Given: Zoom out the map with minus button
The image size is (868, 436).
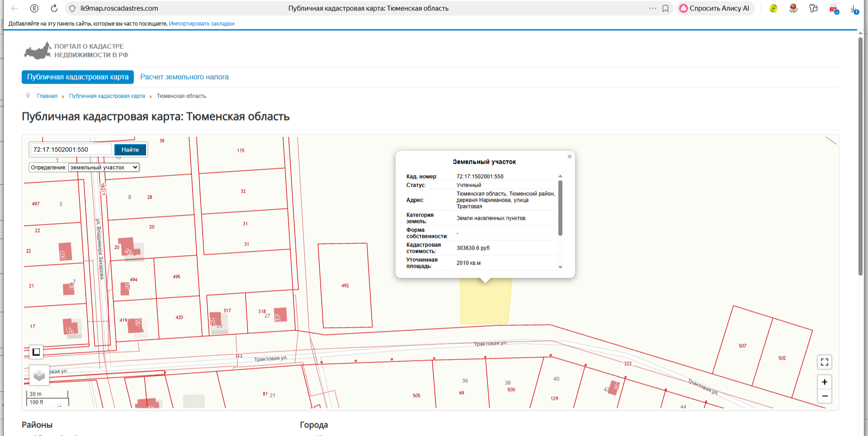Looking at the screenshot, I should 825,396.
